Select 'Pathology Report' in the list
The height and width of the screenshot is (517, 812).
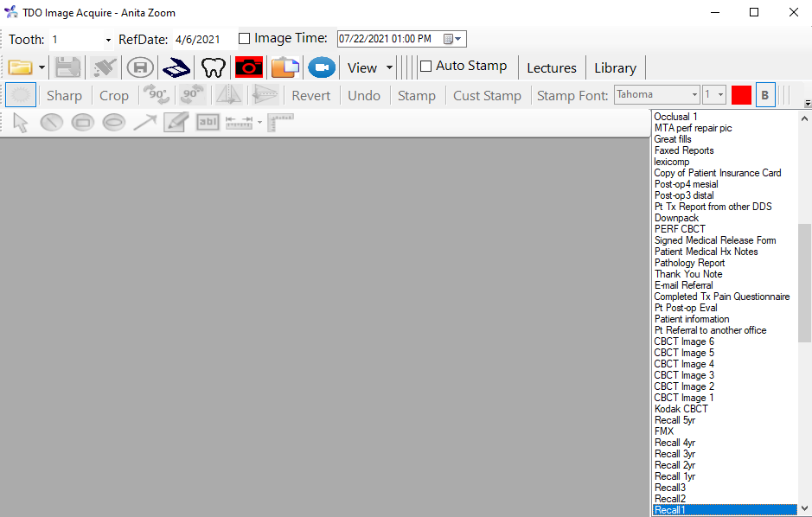click(689, 263)
